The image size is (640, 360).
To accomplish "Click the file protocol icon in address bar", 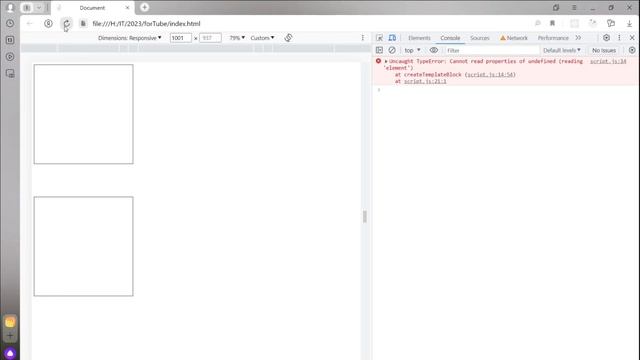I will point(83,24).
